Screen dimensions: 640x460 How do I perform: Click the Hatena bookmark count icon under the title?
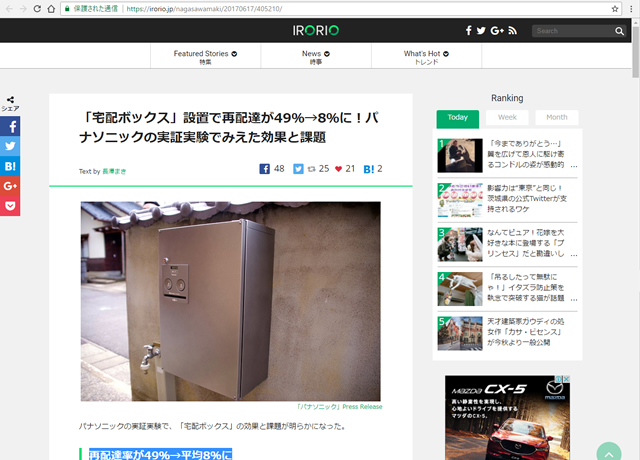click(369, 169)
